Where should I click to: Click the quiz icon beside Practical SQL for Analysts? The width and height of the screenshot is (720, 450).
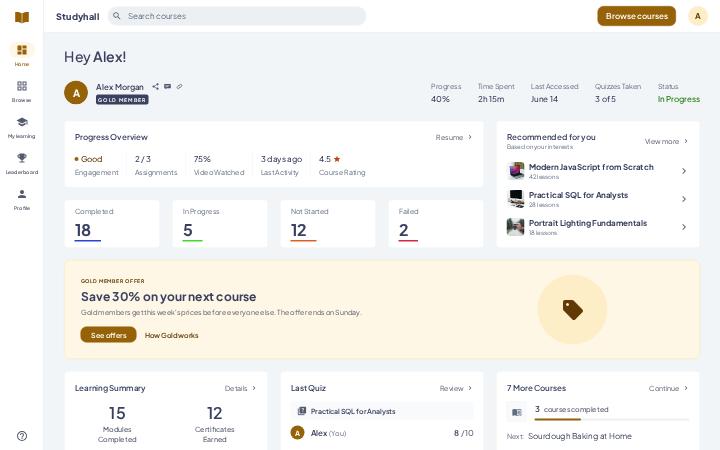click(x=302, y=411)
